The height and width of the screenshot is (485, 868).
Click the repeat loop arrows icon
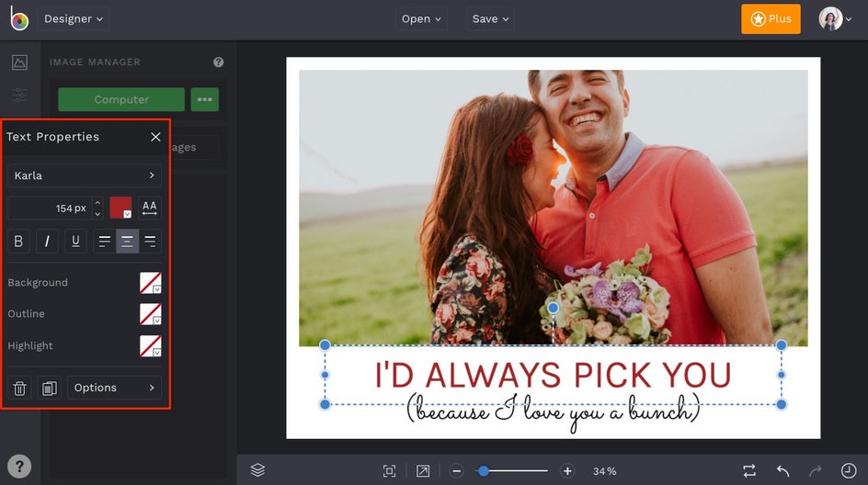749,470
